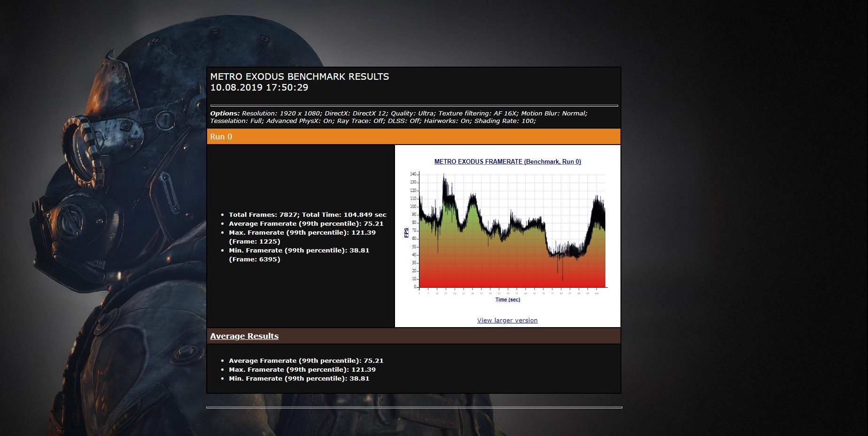
Task: Click the "FPS" vertical axis label
Action: tap(407, 233)
